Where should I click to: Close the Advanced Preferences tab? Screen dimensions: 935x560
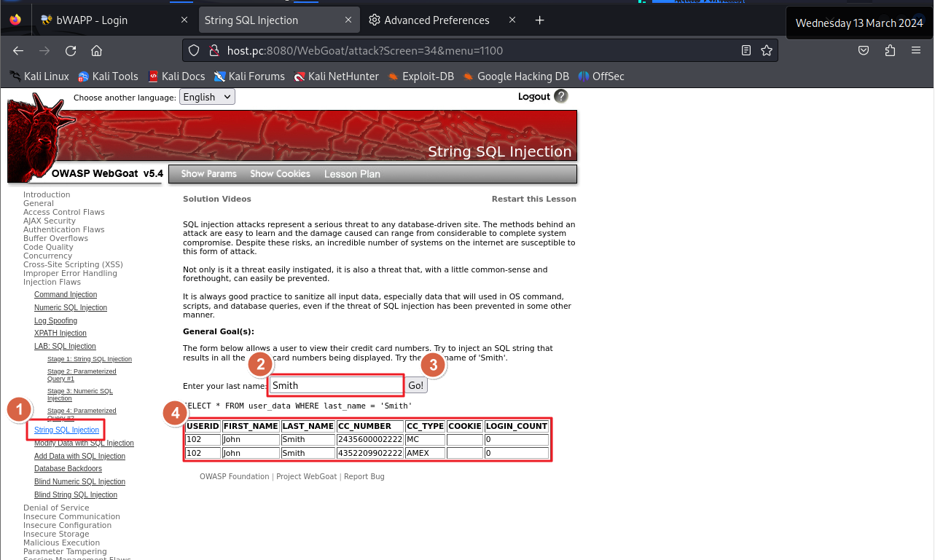pyautogui.click(x=512, y=20)
